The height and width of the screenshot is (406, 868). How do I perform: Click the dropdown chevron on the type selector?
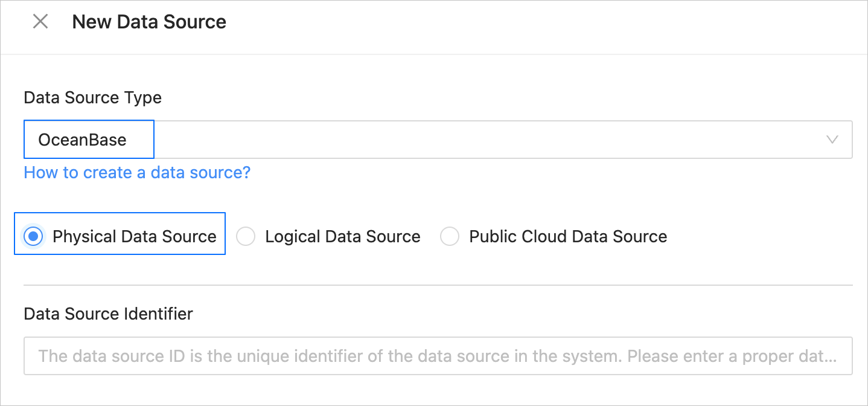click(833, 140)
